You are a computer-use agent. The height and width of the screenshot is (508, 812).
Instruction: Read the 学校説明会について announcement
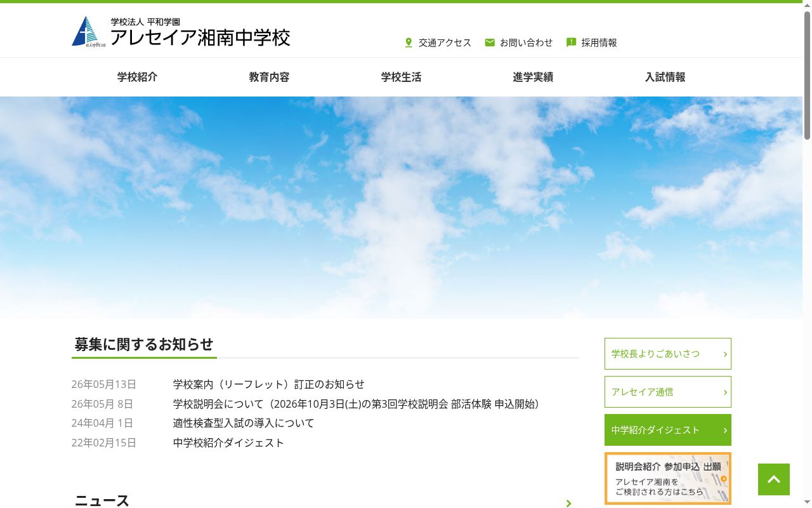(x=356, y=404)
